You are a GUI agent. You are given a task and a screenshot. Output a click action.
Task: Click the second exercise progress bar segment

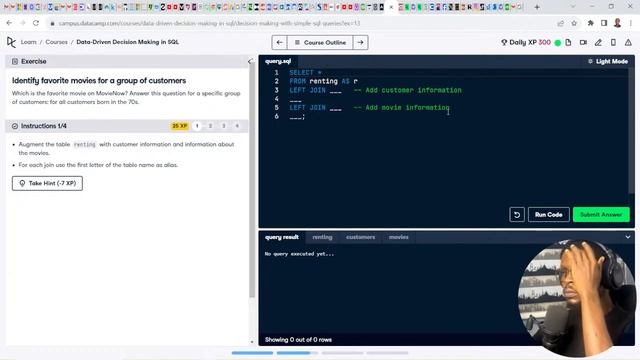pos(297,353)
